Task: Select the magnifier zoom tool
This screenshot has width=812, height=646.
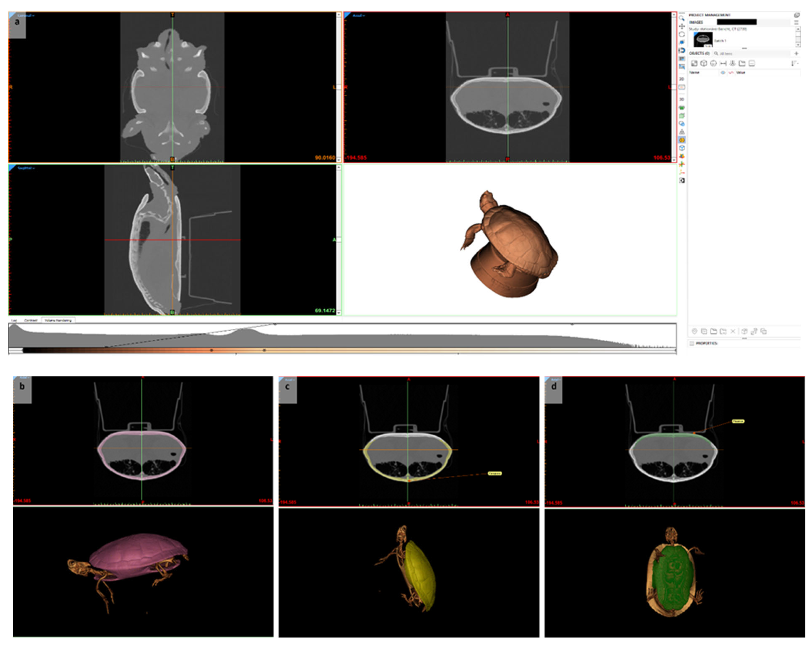Action: point(681,18)
